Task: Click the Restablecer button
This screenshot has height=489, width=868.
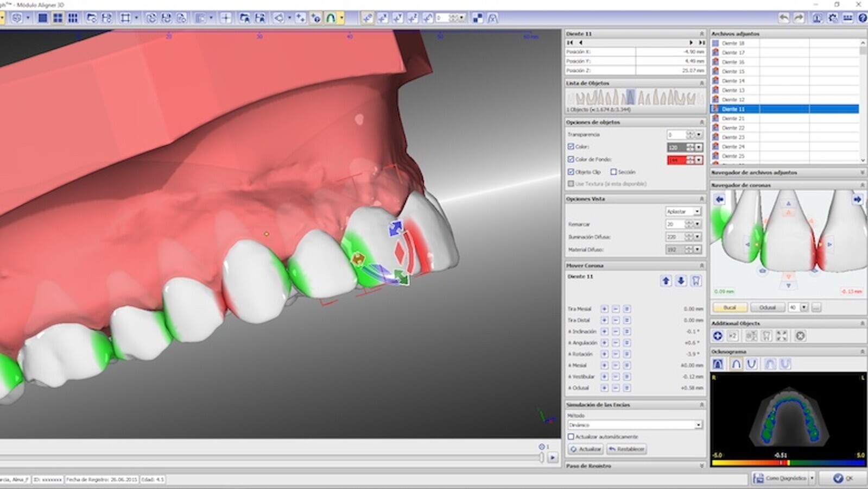Action: tap(627, 449)
